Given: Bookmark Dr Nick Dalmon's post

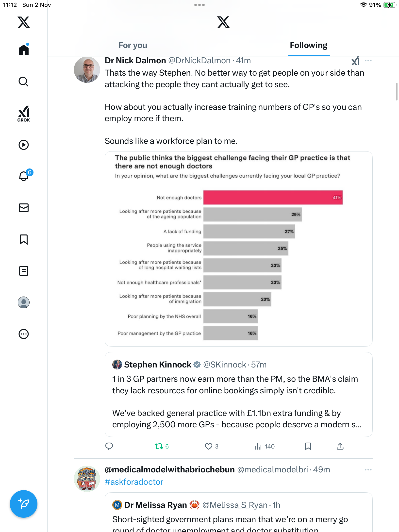Looking at the screenshot, I should [x=308, y=446].
